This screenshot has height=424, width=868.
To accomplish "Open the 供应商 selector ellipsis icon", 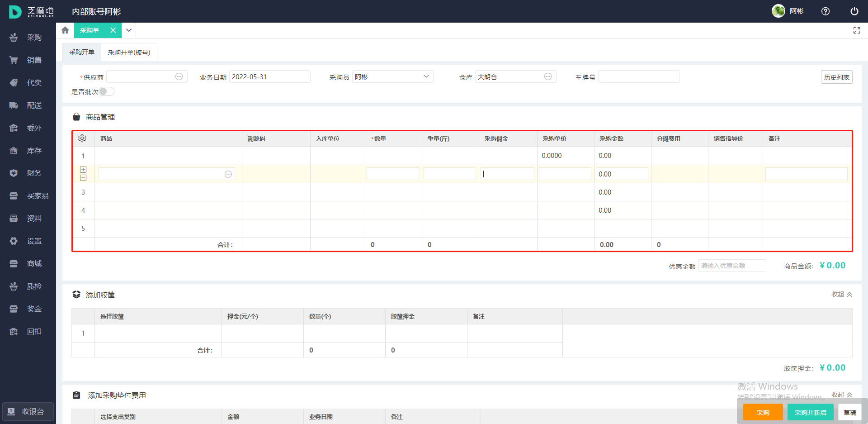I will pos(179,76).
